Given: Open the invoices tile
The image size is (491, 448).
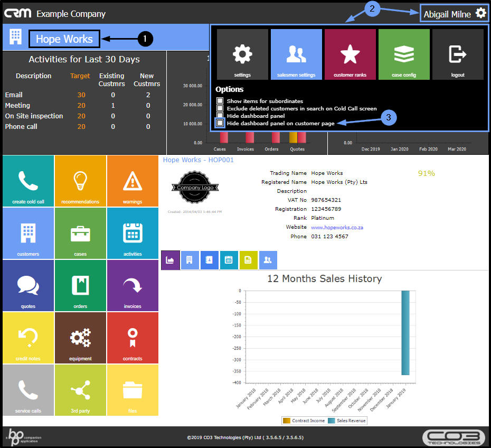Looking at the screenshot, I should [133, 286].
